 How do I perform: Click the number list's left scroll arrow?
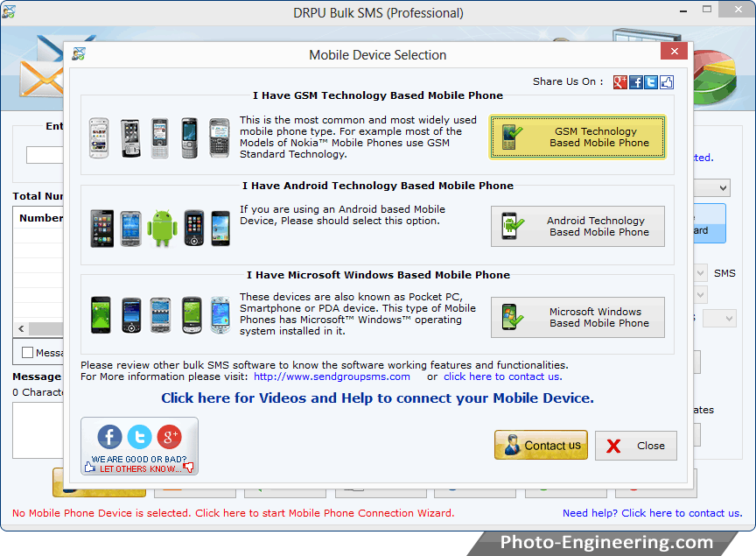tap(21, 328)
